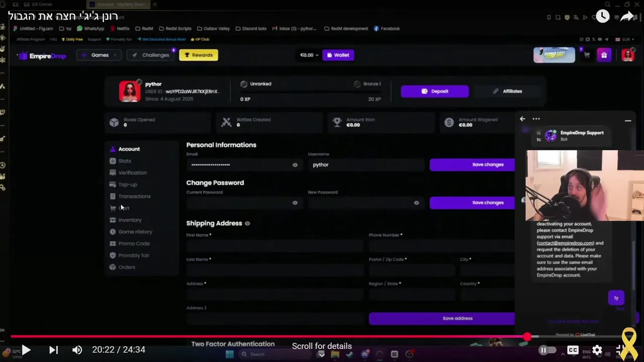
Task: Open the yellow Rewards button
Action: point(198,55)
